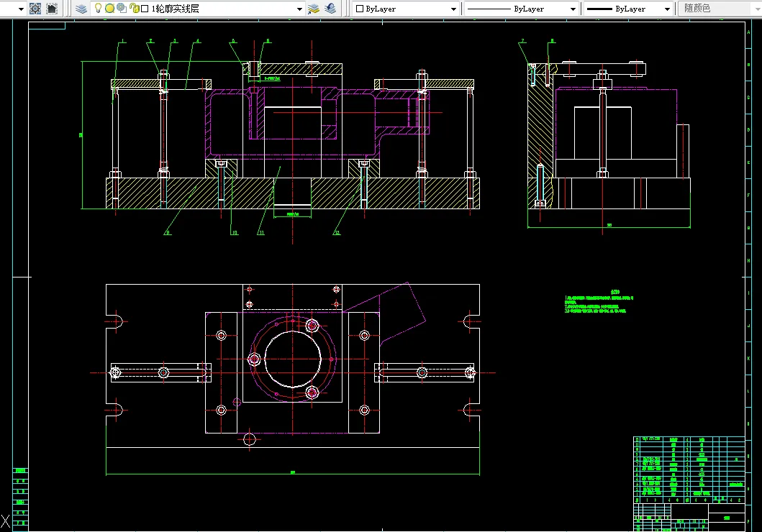
Task: Open the Layer Properties Manager
Action: pyautogui.click(x=81, y=8)
